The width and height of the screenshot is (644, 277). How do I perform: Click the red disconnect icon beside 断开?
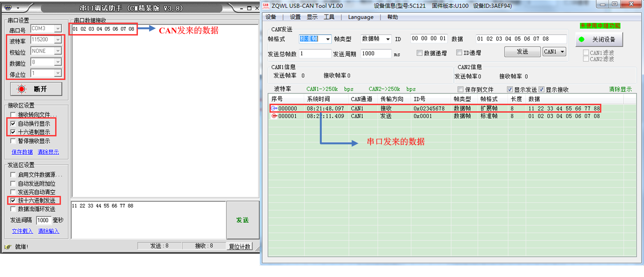coord(22,89)
